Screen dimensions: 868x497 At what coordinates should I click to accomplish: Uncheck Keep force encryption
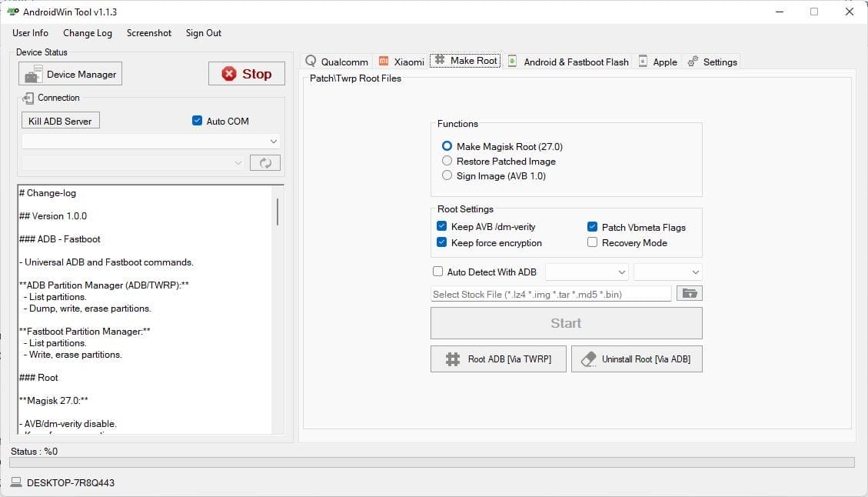click(441, 242)
